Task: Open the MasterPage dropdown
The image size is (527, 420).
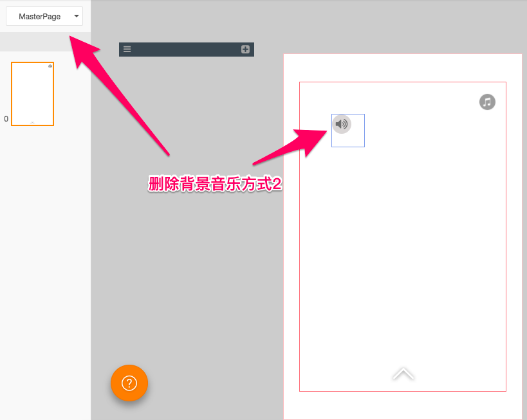Action: pos(40,16)
